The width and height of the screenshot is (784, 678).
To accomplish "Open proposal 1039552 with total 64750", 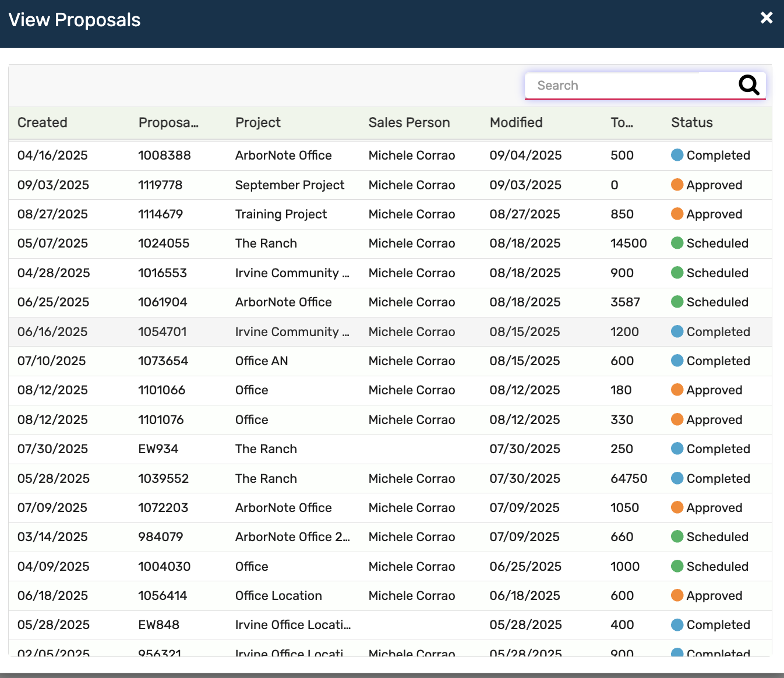I will pos(163,479).
